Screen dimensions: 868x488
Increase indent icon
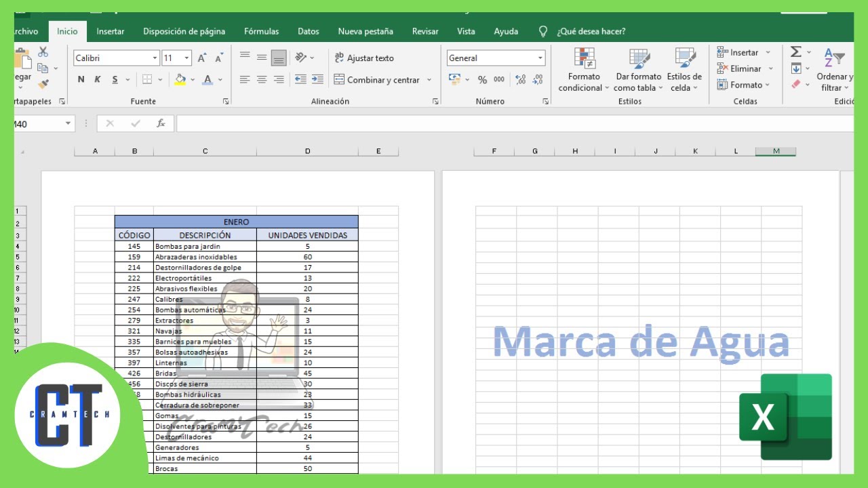click(317, 79)
